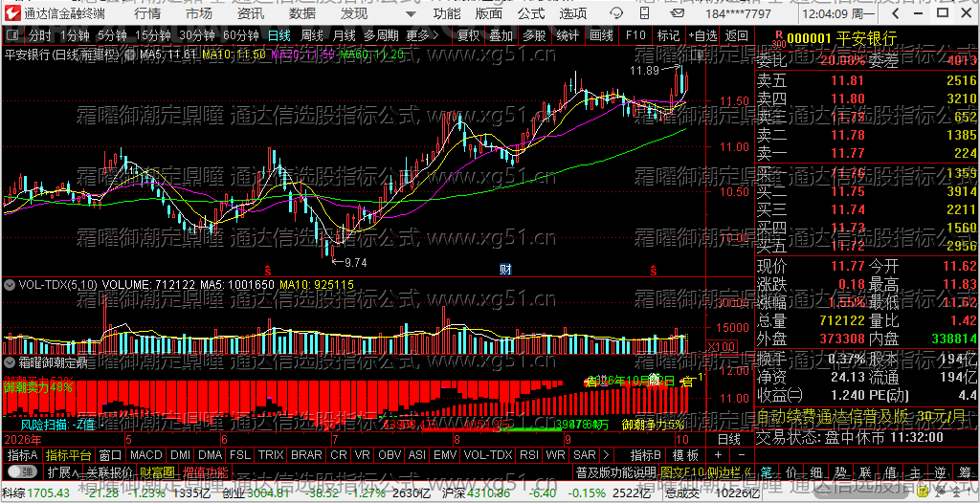Screen dimensions: 980x503
Task: Toggle 多股 multi-stock view
Action: (534, 36)
